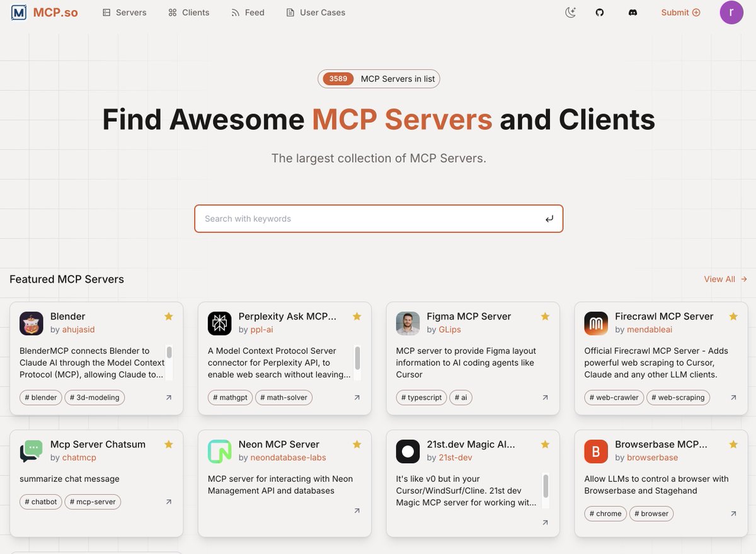Click the Neon MCP Server icon
Viewport: 756px width, 554px height.
(220, 451)
